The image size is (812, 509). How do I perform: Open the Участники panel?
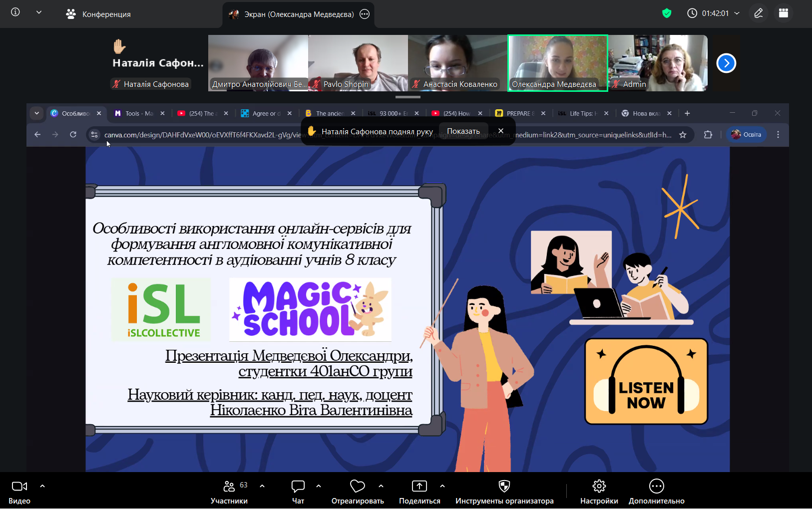pyautogui.click(x=229, y=492)
